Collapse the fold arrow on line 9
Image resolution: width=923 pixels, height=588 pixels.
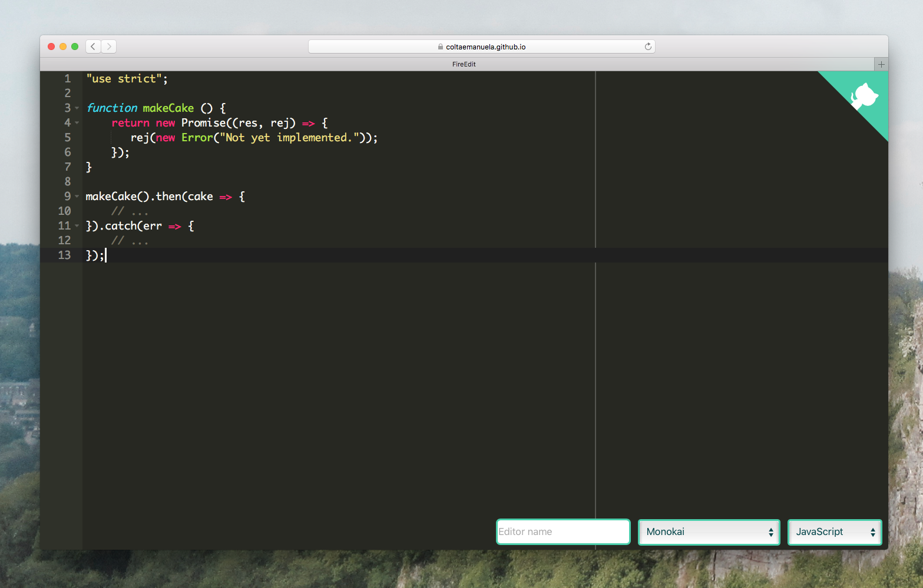(x=77, y=197)
